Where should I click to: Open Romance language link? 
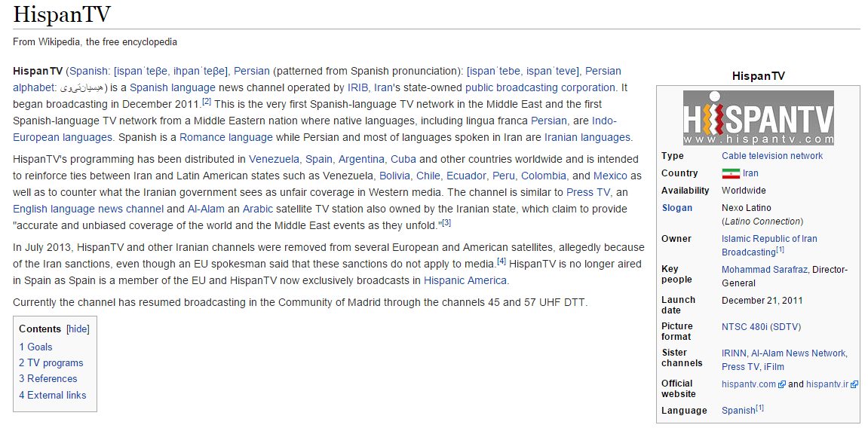(225, 138)
